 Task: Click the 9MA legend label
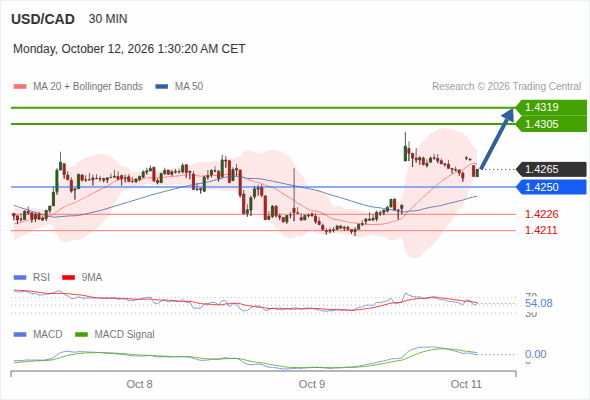[x=92, y=278]
